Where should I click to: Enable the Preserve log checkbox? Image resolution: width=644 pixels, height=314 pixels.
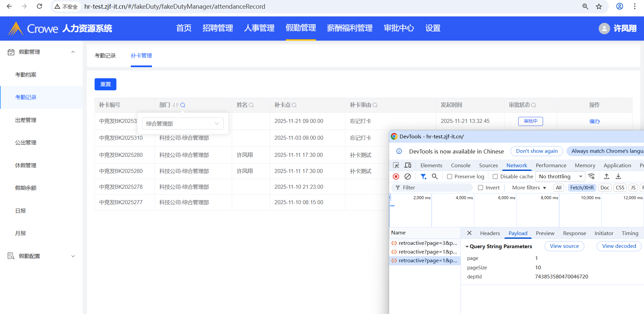[x=450, y=177]
